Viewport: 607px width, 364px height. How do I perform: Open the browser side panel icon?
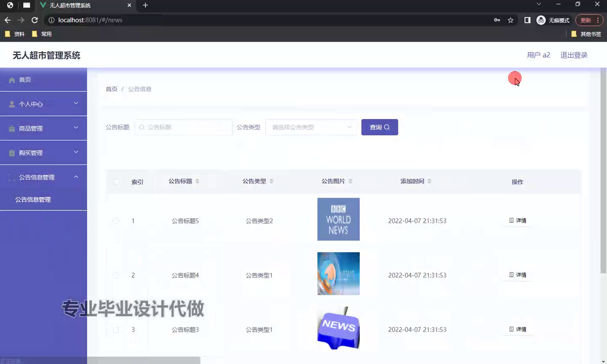pos(527,20)
